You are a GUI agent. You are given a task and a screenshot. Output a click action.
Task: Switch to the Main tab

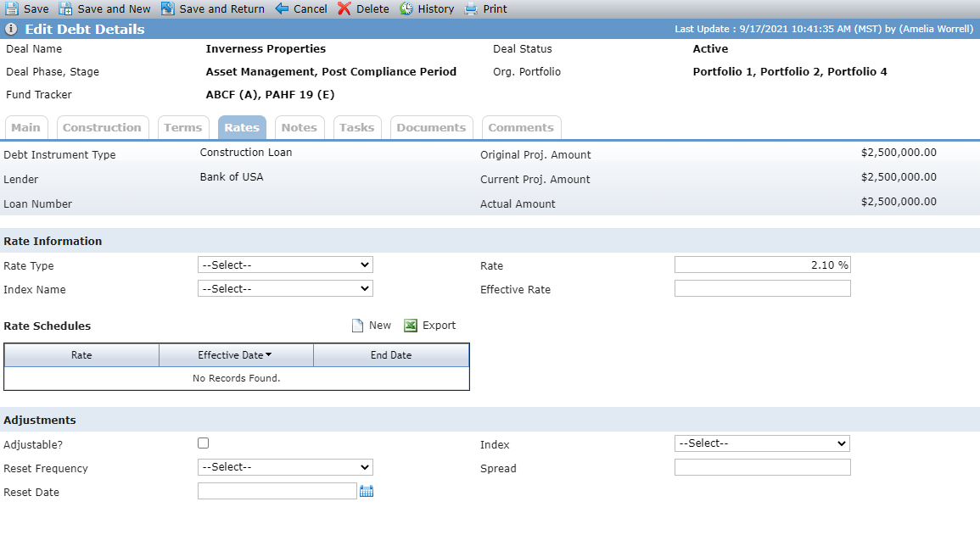click(25, 127)
